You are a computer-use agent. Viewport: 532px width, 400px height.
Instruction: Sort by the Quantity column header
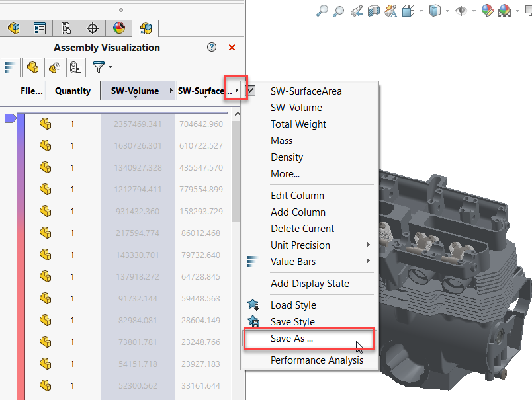(x=73, y=91)
